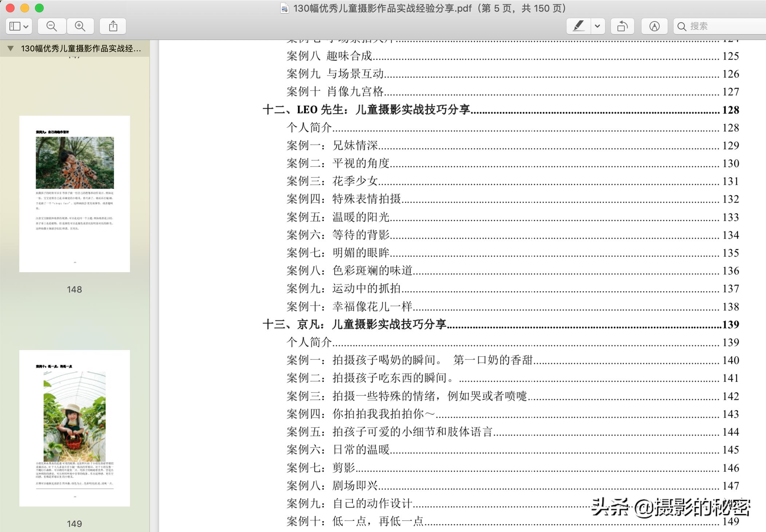The image size is (766, 532).
Task: Click the PDF document icon in title bar
Action: 284,8
